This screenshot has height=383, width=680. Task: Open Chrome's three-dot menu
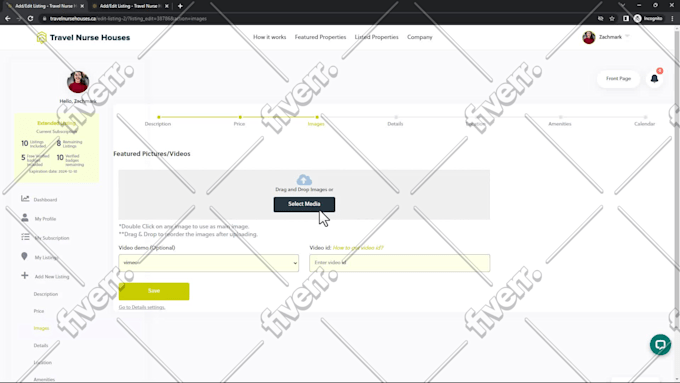tap(672, 18)
